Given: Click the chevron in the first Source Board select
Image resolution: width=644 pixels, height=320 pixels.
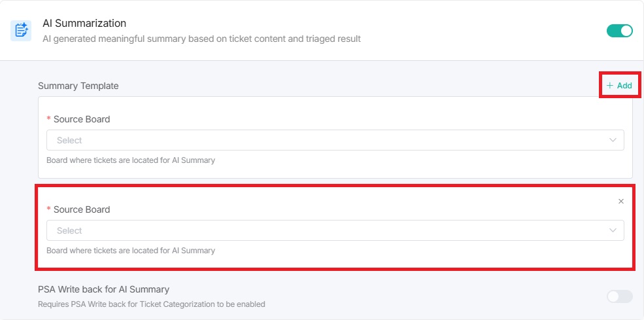Looking at the screenshot, I should [x=613, y=140].
